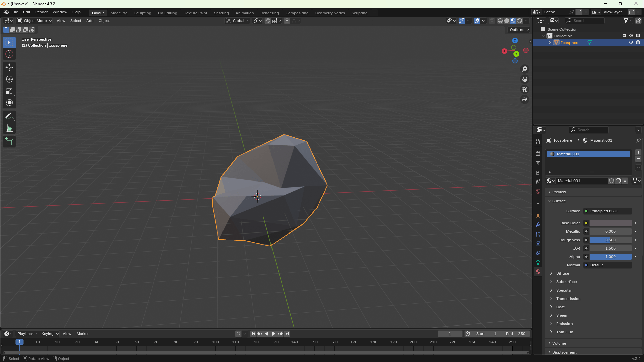This screenshot has height=362, width=644.
Task: Activate the Rotate tool
Action: 9,79
